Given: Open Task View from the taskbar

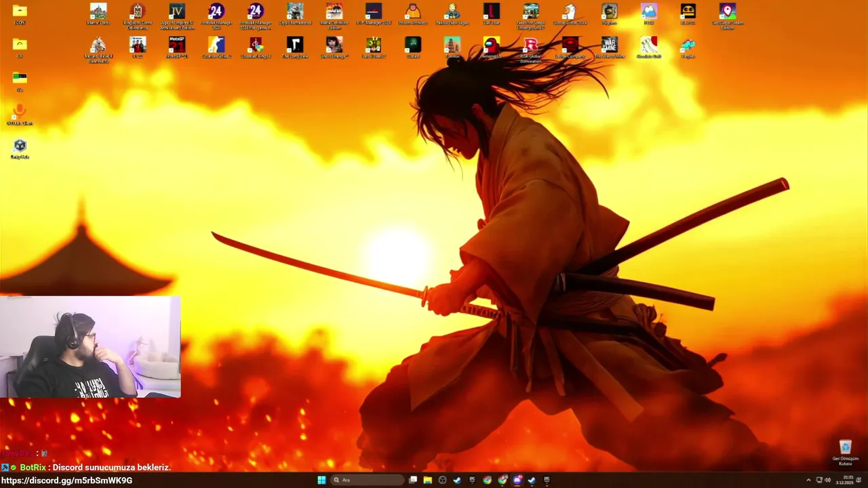Looking at the screenshot, I should pyautogui.click(x=413, y=480).
